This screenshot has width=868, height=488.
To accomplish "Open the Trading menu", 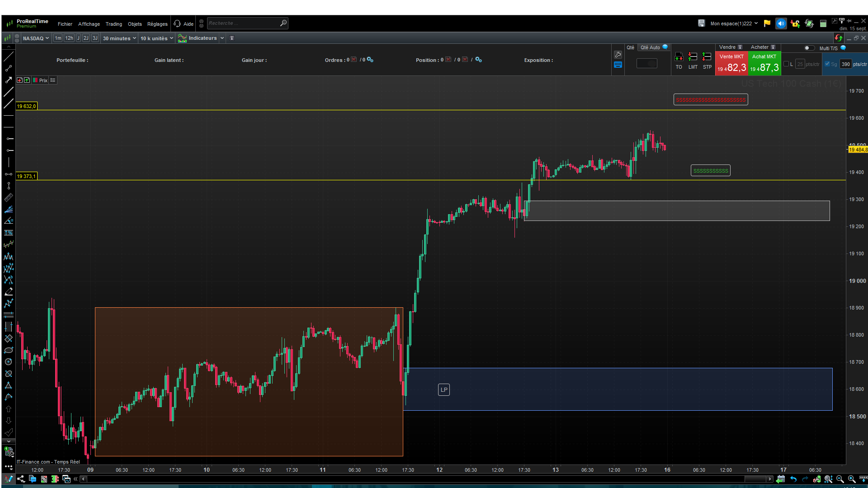I will tap(113, 24).
